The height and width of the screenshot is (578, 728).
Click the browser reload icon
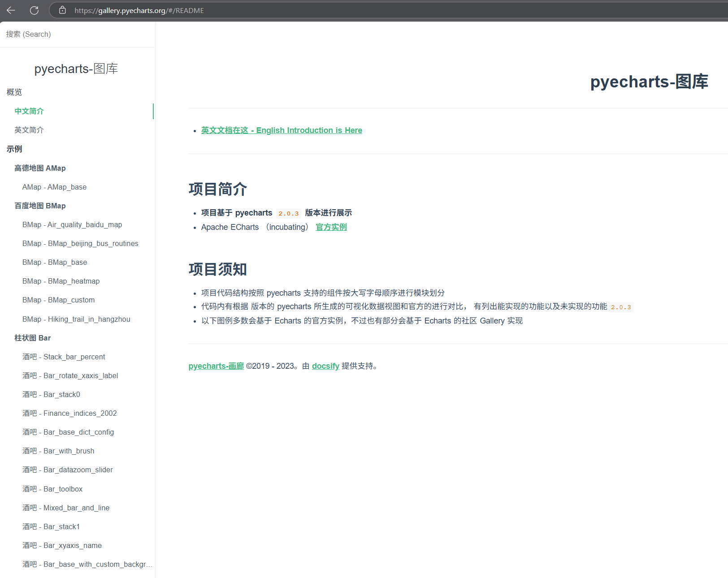[34, 10]
